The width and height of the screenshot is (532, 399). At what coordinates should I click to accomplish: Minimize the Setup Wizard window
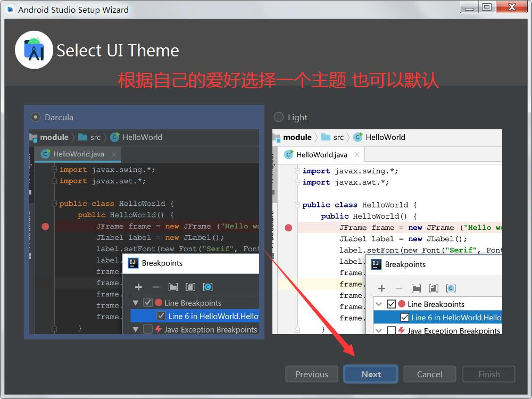[x=469, y=7]
